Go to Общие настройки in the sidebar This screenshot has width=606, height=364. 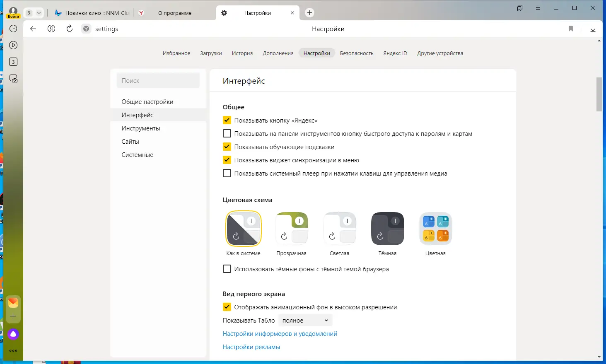[x=158, y=102]
